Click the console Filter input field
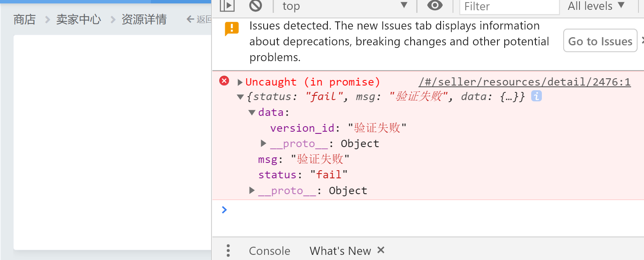Image resolution: width=644 pixels, height=260 pixels. coord(509,6)
